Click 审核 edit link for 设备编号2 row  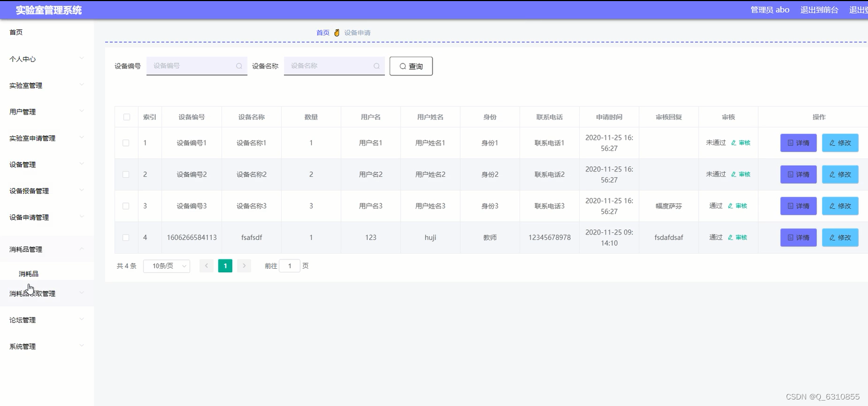(x=741, y=174)
